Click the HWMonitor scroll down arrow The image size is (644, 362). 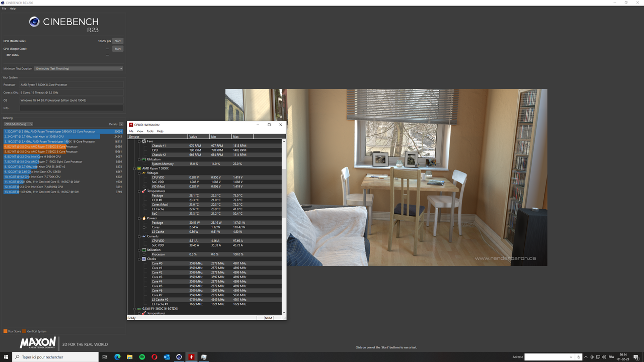point(284,313)
